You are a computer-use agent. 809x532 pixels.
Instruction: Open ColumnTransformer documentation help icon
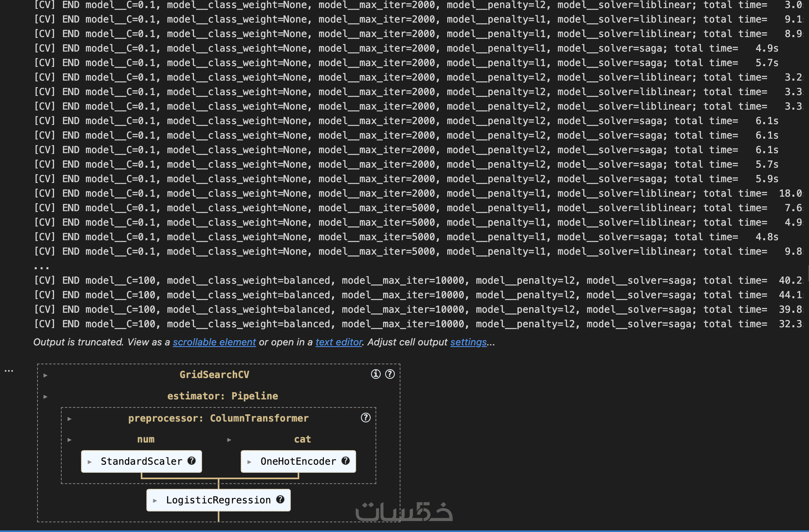(365, 418)
